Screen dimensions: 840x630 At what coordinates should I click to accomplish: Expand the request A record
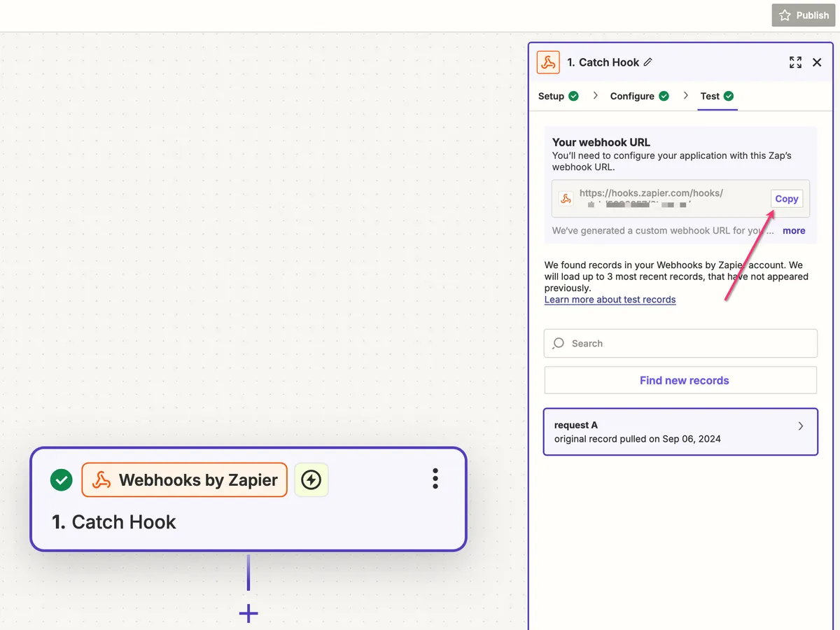click(x=801, y=426)
